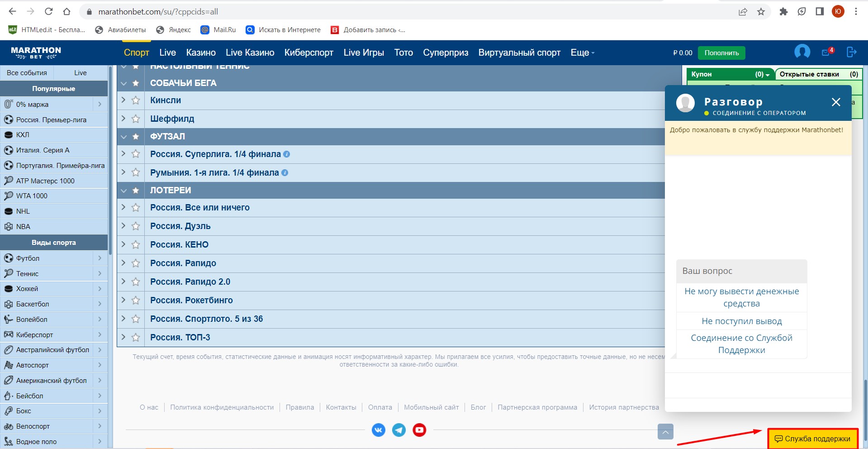
Task: Click the info icon beside Румыния 1-я лига
Action: click(285, 172)
